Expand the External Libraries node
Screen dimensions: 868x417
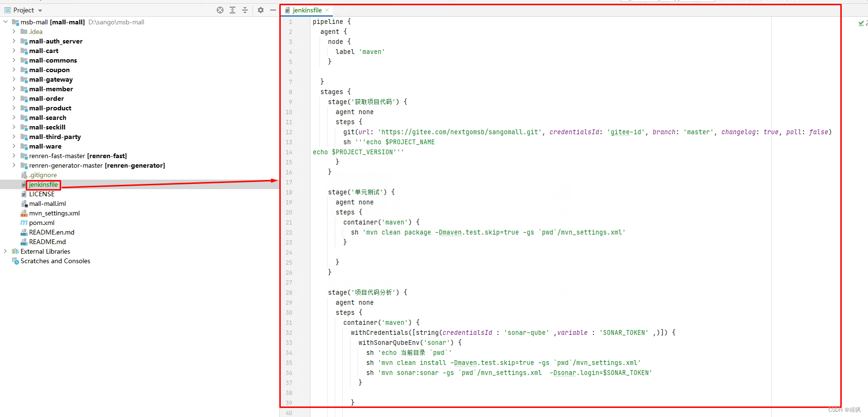(5, 251)
